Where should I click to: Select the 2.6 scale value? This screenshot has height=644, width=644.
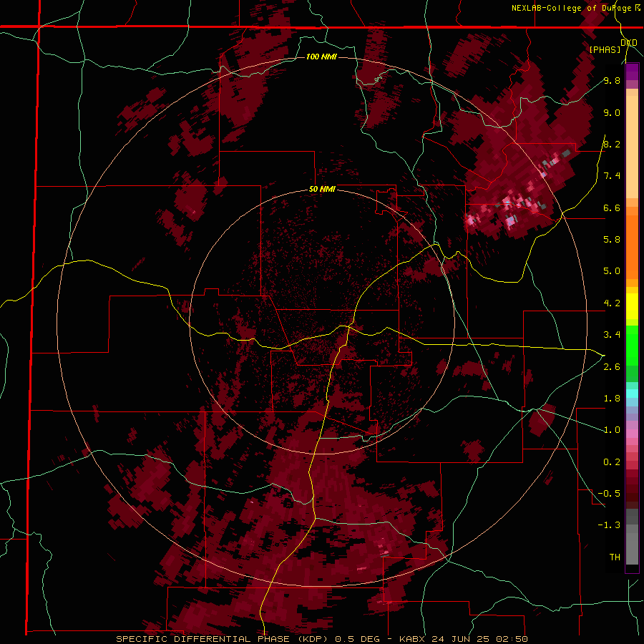pyautogui.click(x=612, y=367)
